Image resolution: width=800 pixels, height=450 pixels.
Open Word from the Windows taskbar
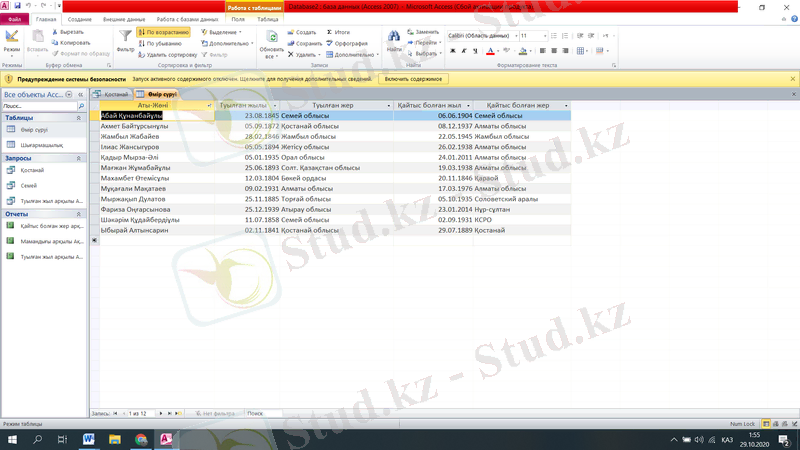[x=89, y=439]
